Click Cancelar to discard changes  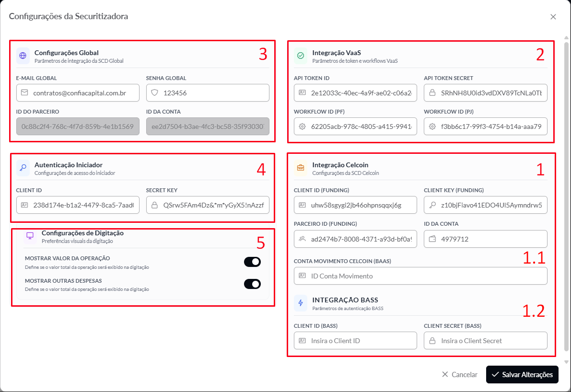460,375
